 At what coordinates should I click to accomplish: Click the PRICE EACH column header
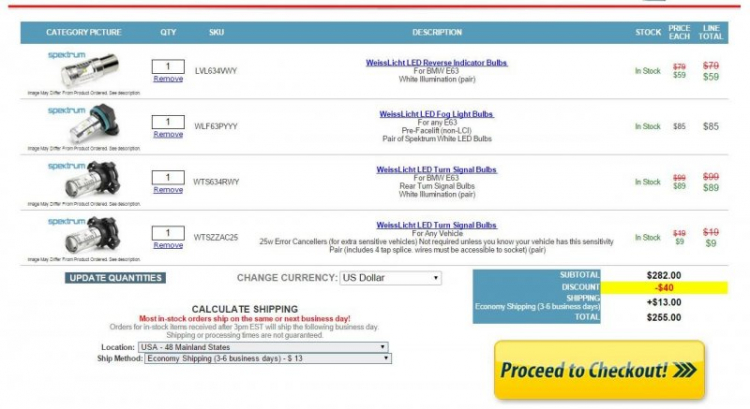[679, 33]
